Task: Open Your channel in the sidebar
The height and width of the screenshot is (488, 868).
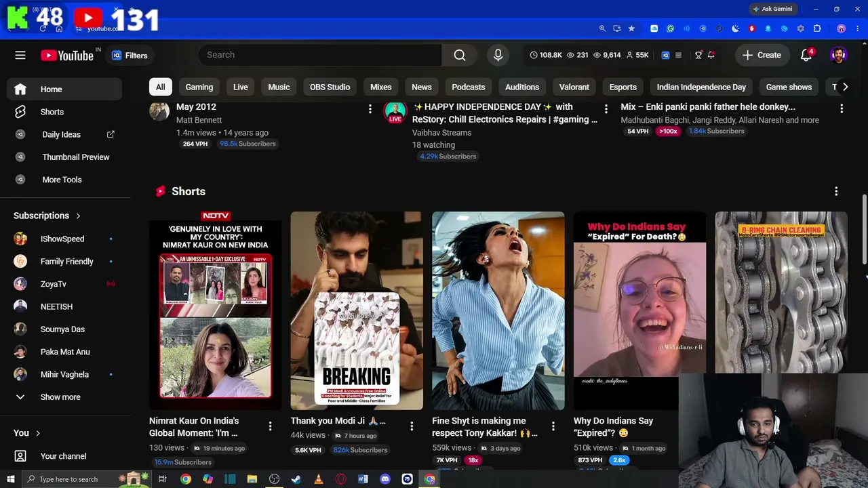Action: pyautogui.click(x=64, y=456)
